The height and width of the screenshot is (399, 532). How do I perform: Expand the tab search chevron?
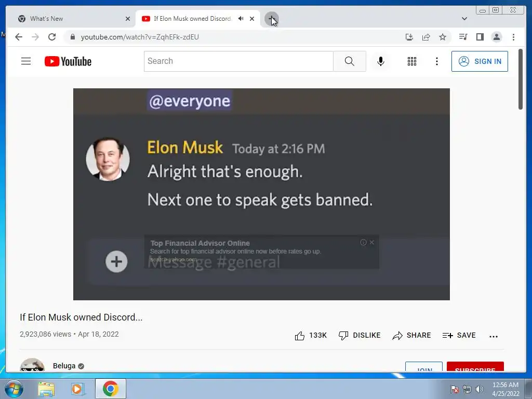(464, 19)
